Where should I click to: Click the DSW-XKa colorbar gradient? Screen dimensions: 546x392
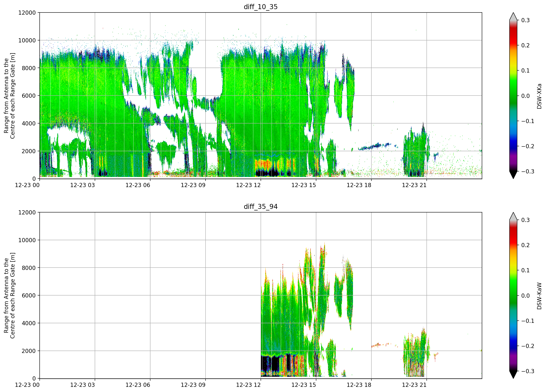pos(513,96)
